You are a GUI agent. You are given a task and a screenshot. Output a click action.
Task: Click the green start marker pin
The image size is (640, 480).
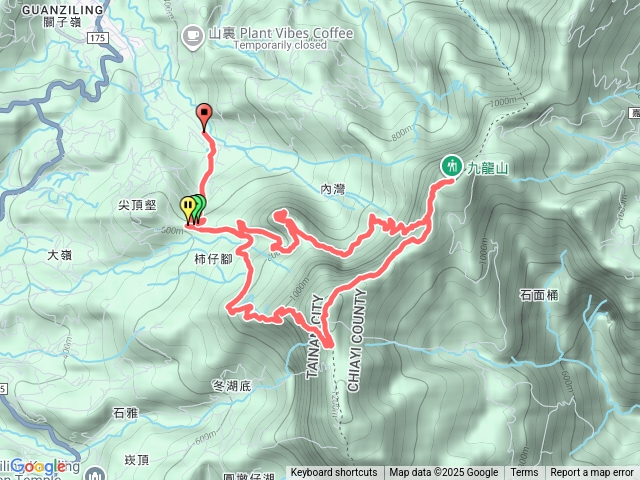click(200, 208)
